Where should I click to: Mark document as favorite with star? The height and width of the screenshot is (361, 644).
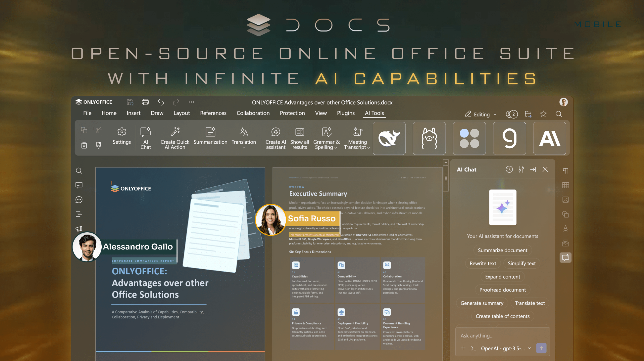pos(543,114)
